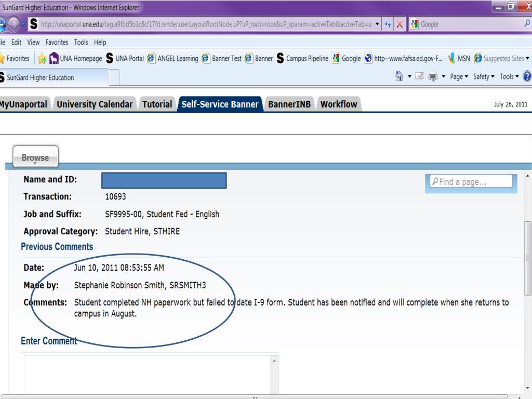Image resolution: width=532 pixels, height=399 pixels.
Task: Click the Print icon
Action: (x=433, y=76)
